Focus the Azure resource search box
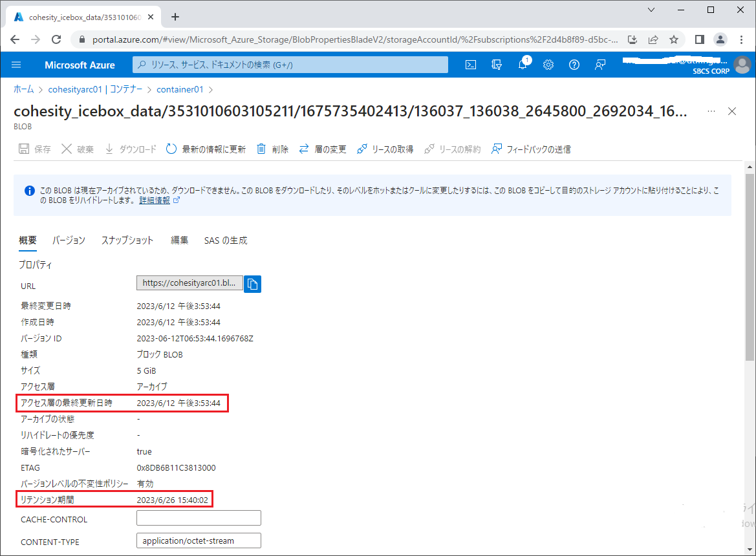Screen dimensions: 756x556 (290, 65)
